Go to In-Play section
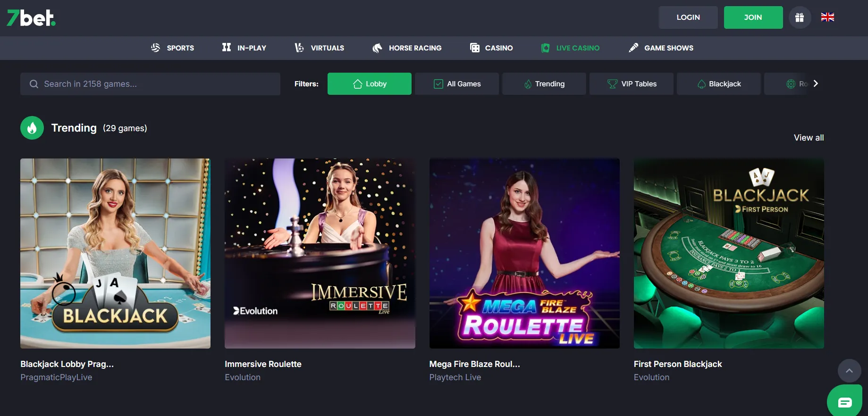 [x=244, y=48]
